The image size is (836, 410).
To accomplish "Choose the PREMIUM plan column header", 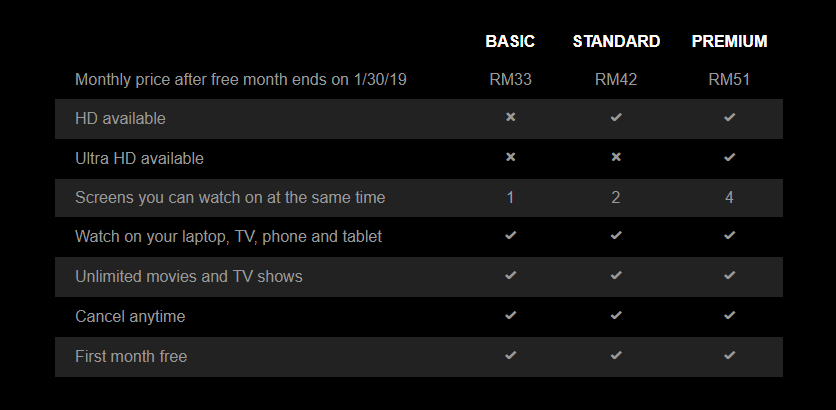I will coord(729,41).
